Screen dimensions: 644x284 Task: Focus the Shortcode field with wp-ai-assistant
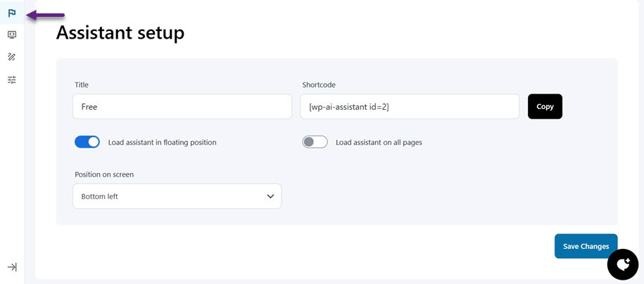click(409, 107)
